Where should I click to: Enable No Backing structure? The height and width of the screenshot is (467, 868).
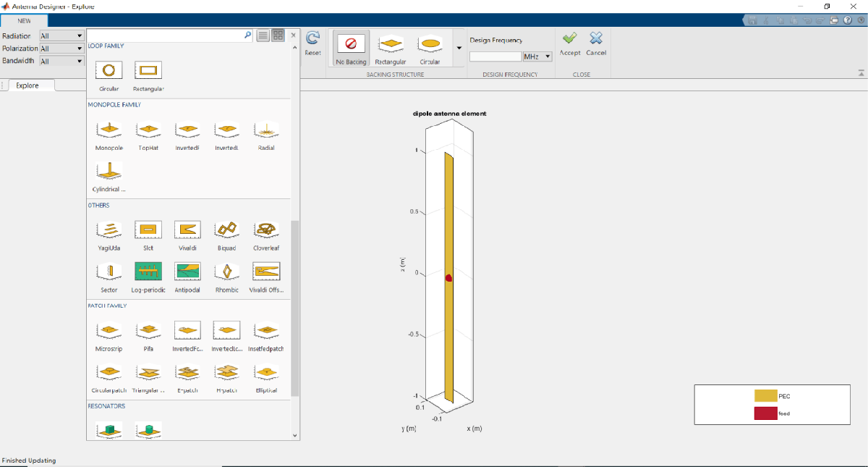(x=351, y=48)
